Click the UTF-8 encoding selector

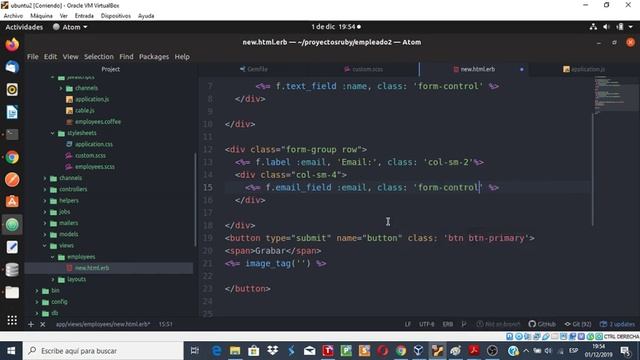(427, 324)
